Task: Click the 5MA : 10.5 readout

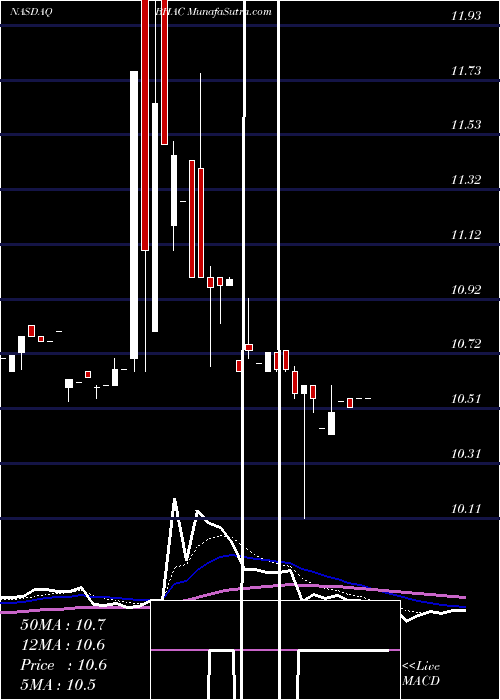Action: (58, 685)
